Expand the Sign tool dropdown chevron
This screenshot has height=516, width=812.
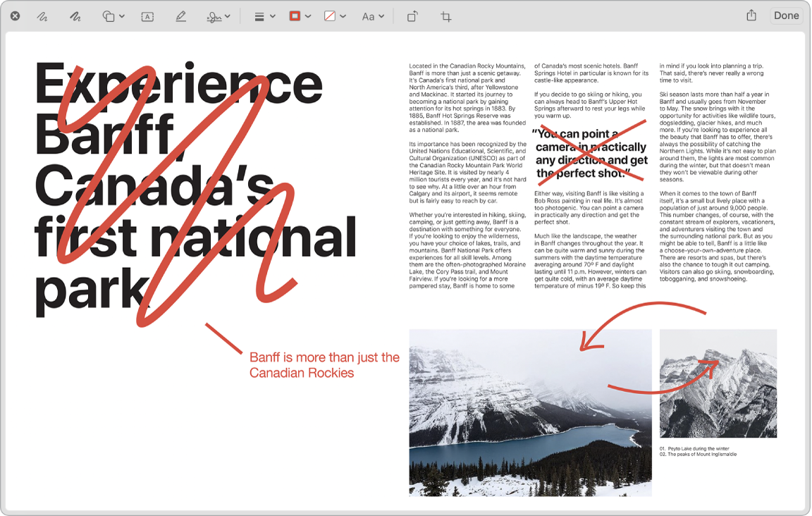tap(227, 16)
